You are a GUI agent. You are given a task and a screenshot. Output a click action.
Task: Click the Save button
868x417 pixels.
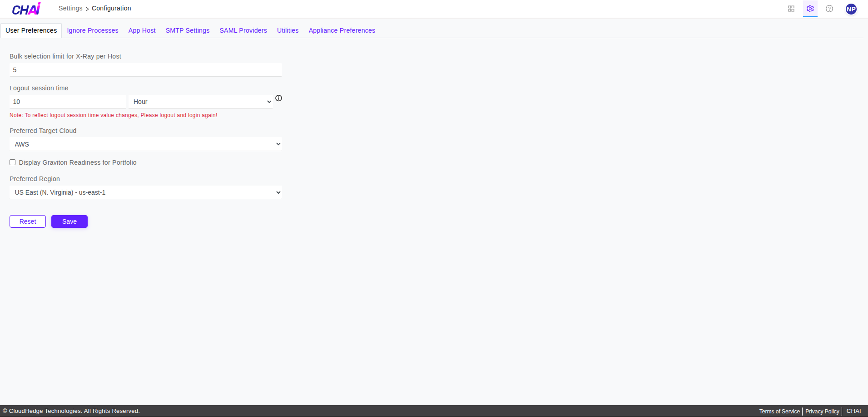69,221
